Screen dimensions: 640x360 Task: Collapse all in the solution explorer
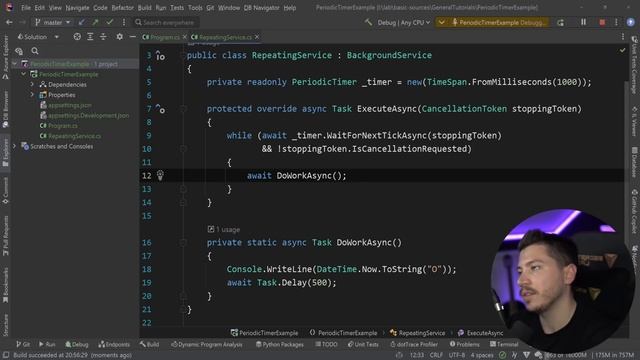pos(103,37)
